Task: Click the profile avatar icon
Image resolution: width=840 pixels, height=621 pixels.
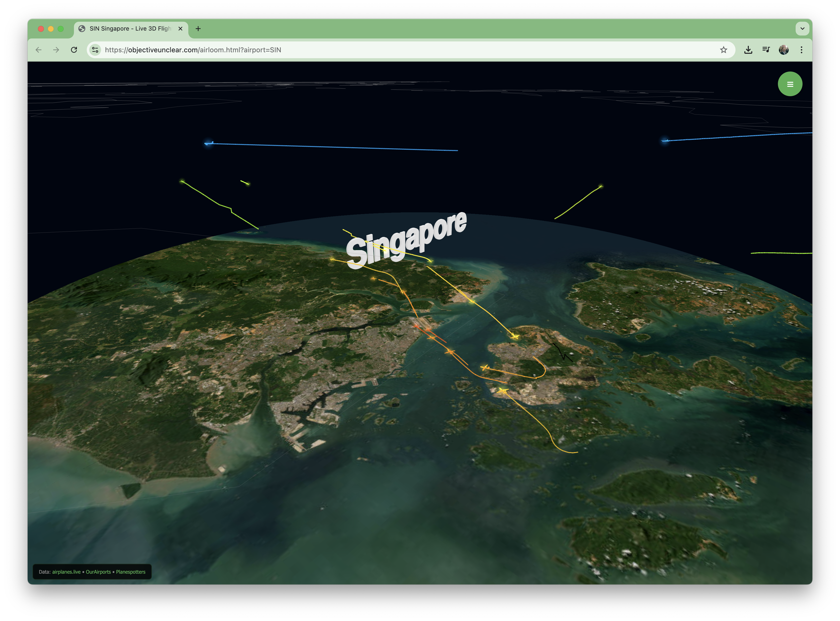Action: 784,50
